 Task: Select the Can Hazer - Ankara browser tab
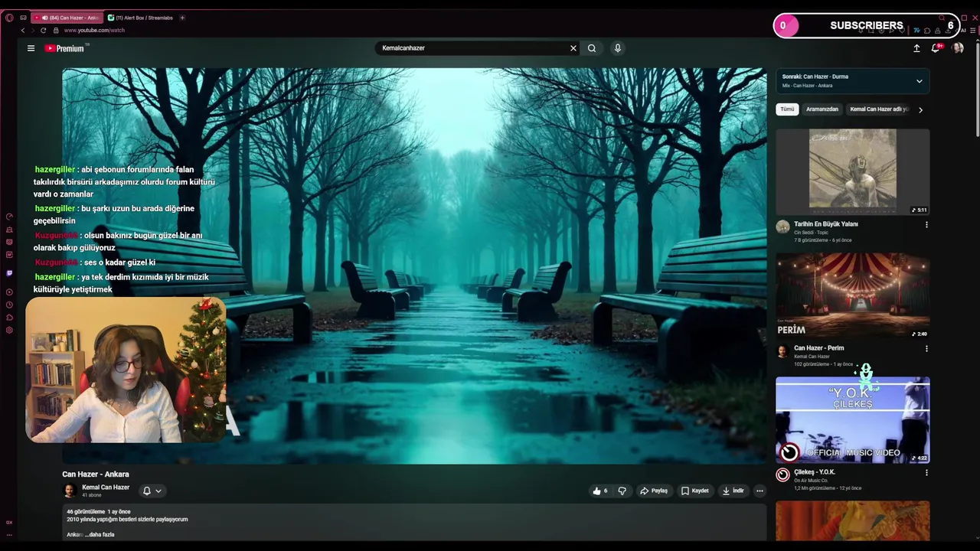tap(67, 18)
